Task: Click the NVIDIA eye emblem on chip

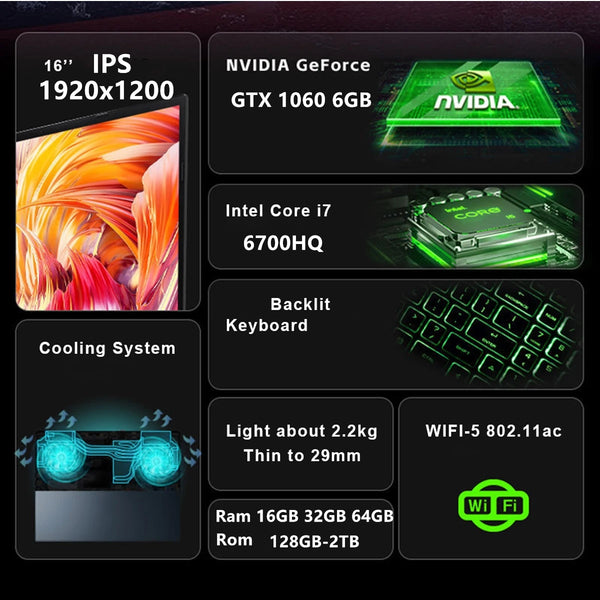Action: [x=471, y=82]
